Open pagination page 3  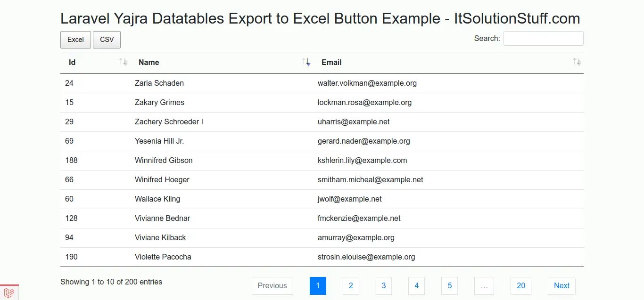pyautogui.click(x=384, y=285)
